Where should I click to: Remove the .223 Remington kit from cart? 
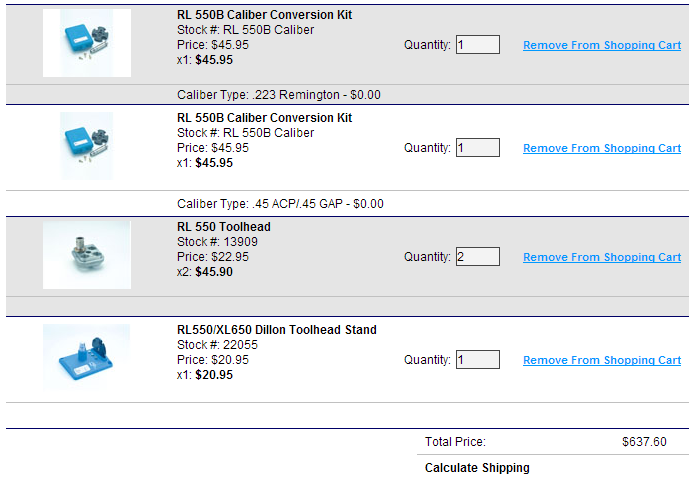click(602, 45)
